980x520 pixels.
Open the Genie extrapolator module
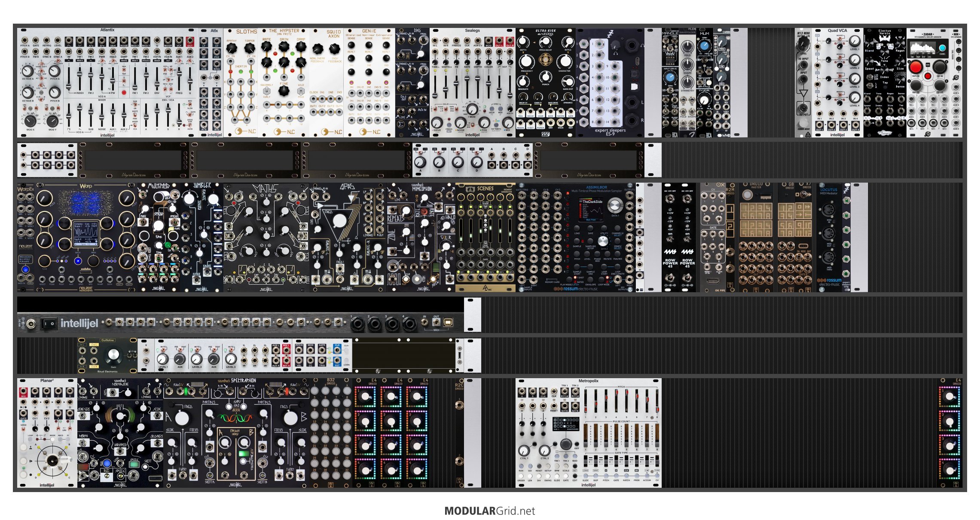369,83
